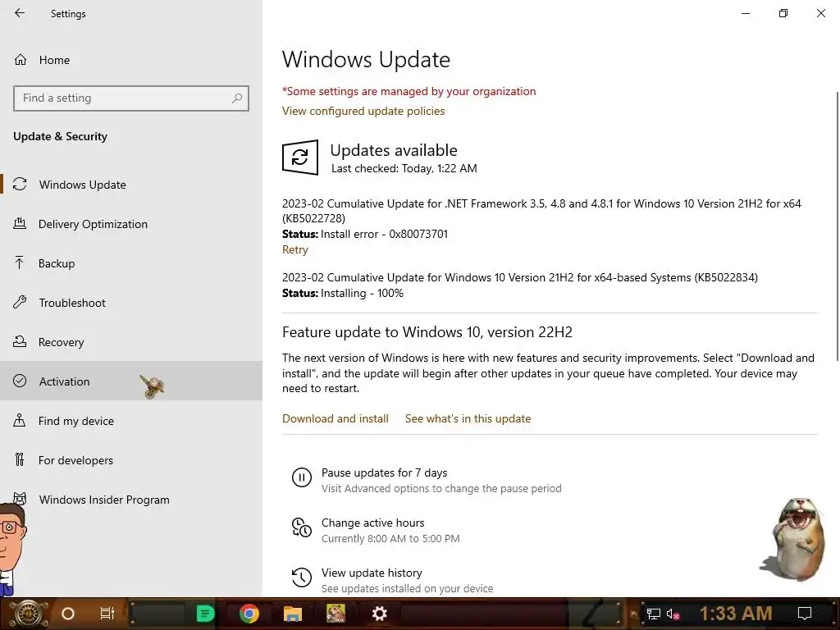The height and width of the screenshot is (630, 840).
Task: Click the Update & Security heading
Action: tap(60, 137)
